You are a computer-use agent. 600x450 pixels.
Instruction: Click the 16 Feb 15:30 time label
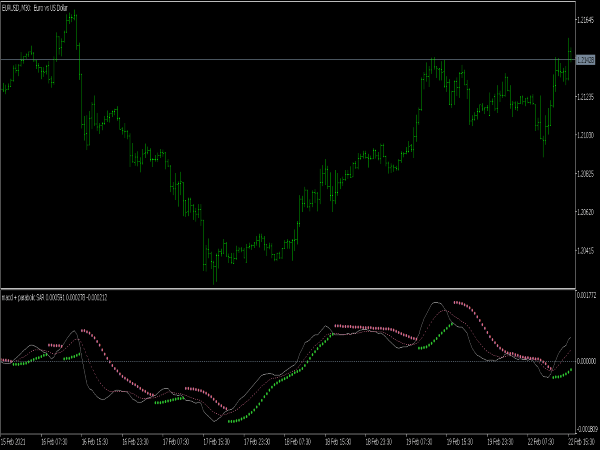click(95, 442)
